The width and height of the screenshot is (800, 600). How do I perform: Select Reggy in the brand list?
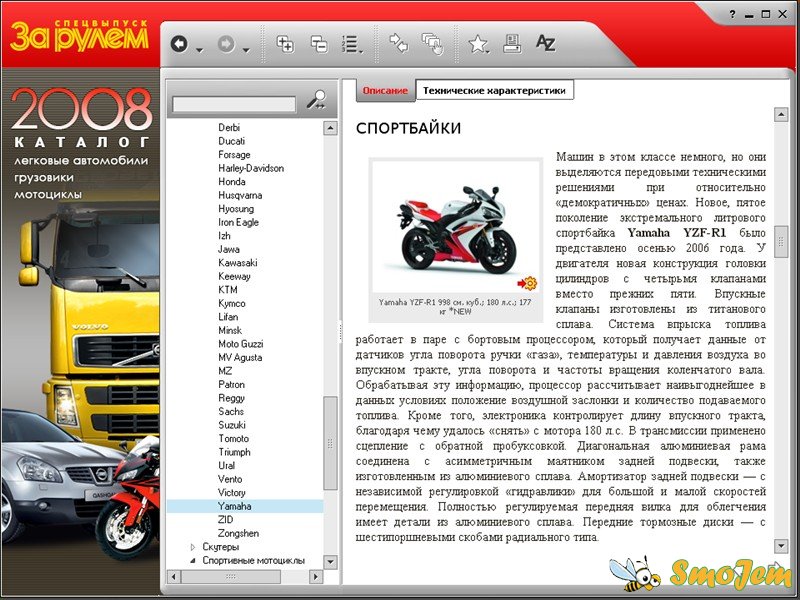[x=231, y=397]
